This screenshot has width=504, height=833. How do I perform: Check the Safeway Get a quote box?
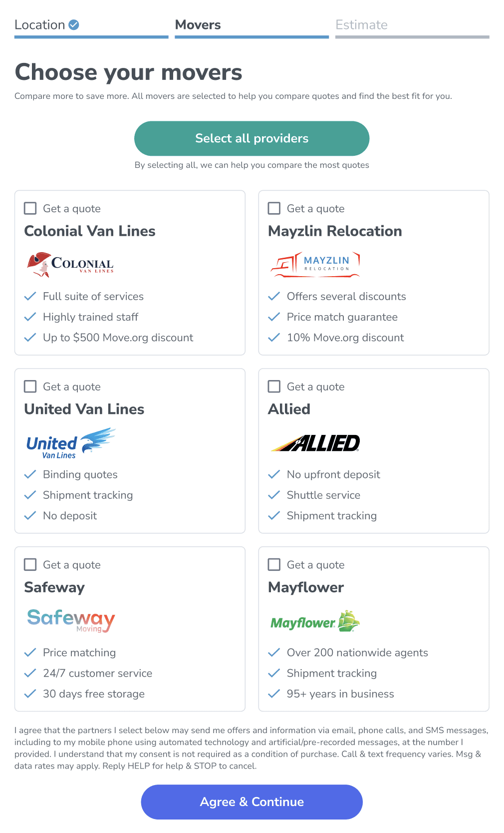click(30, 564)
